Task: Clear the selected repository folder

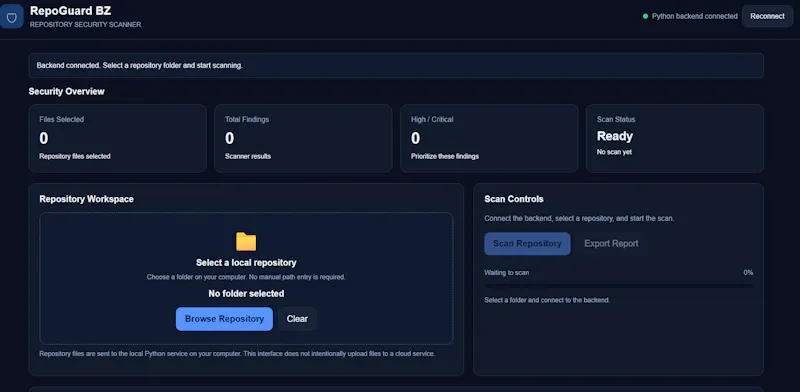Action: coord(297,319)
